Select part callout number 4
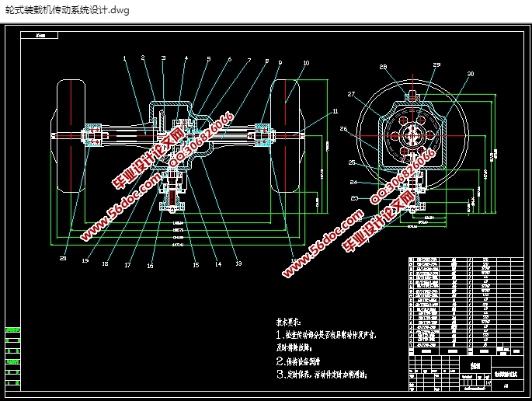Screen dimensions: 532x401 coord(186,58)
